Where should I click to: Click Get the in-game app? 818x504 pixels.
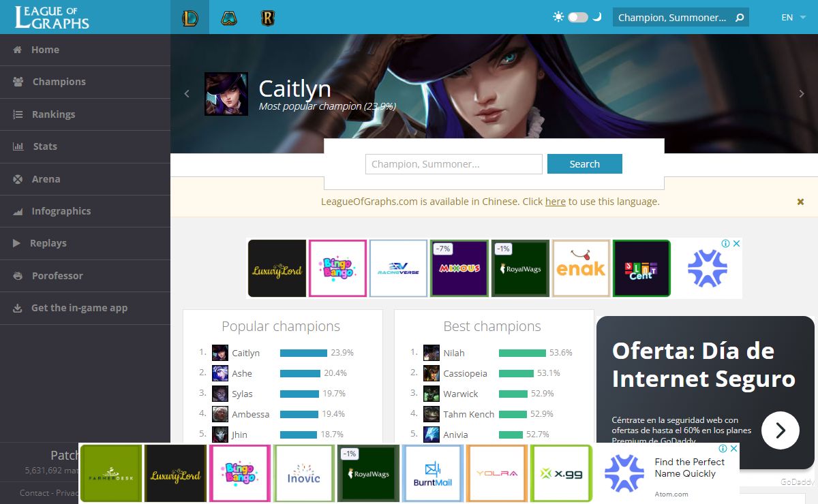(85, 308)
